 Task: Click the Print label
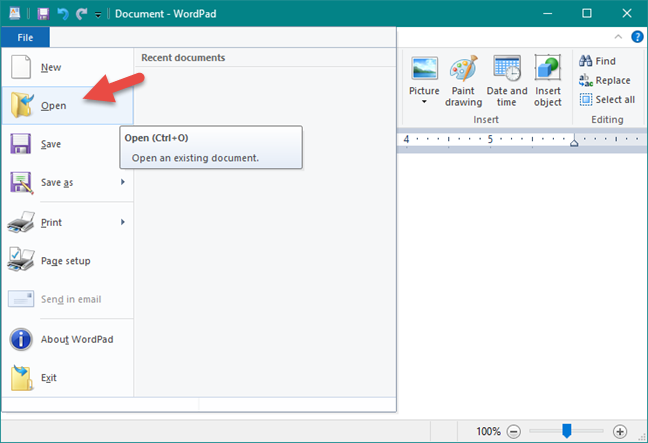click(x=51, y=222)
